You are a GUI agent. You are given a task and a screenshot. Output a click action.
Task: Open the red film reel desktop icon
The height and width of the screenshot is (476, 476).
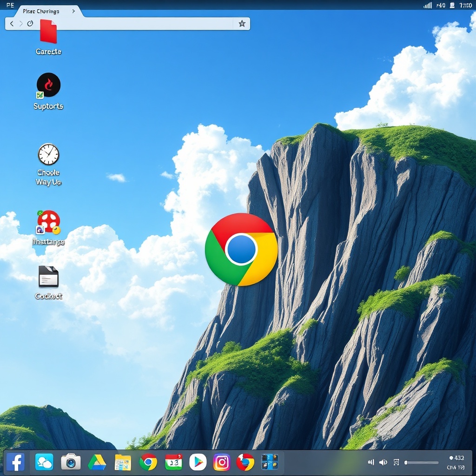tap(48, 222)
